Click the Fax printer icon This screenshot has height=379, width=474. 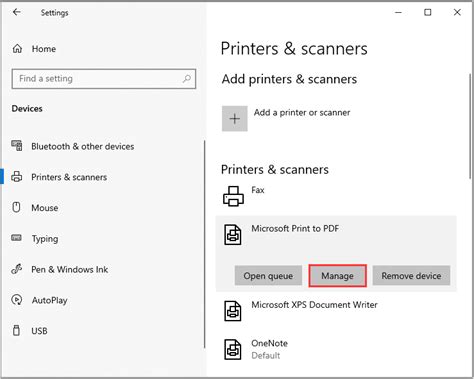[x=233, y=196]
